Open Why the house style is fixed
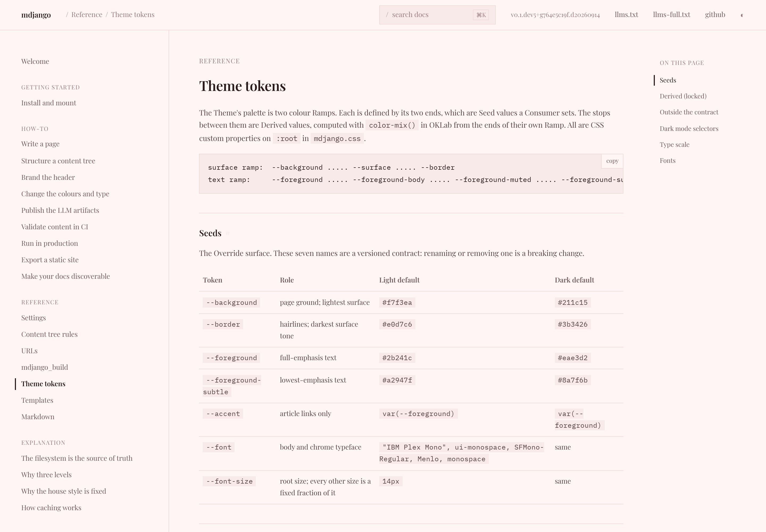Image resolution: width=766 pixels, height=532 pixels. pyautogui.click(x=64, y=491)
